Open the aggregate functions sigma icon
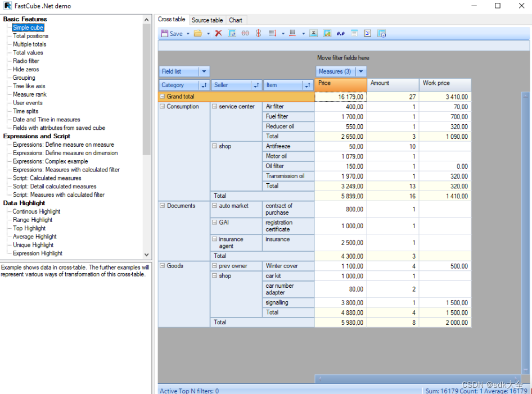 pos(313,33)
